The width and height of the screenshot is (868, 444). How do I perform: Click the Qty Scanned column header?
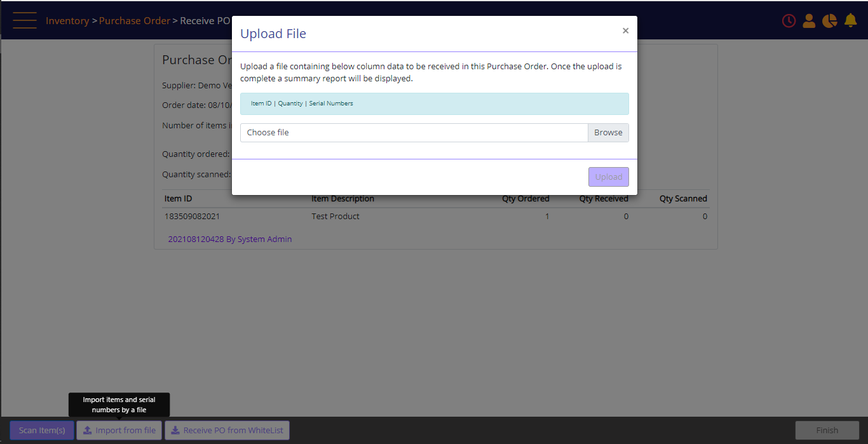pyautogui.click(x=683, y=199)
